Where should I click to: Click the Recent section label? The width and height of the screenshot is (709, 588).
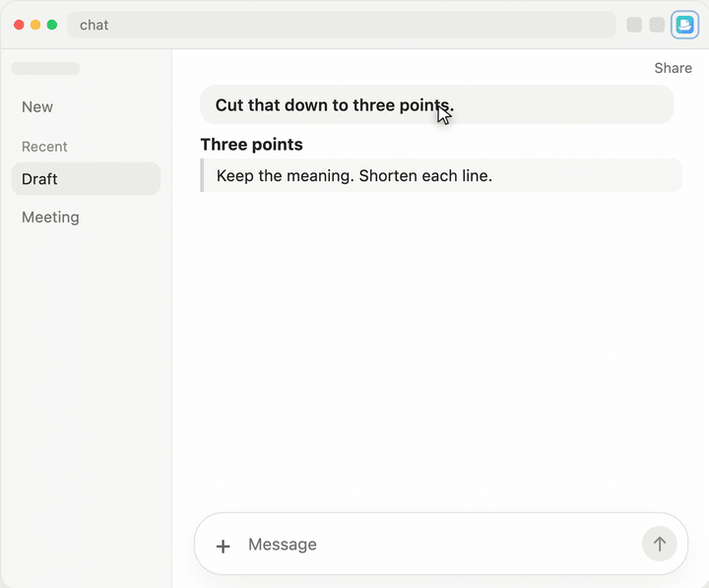[44, 147]
